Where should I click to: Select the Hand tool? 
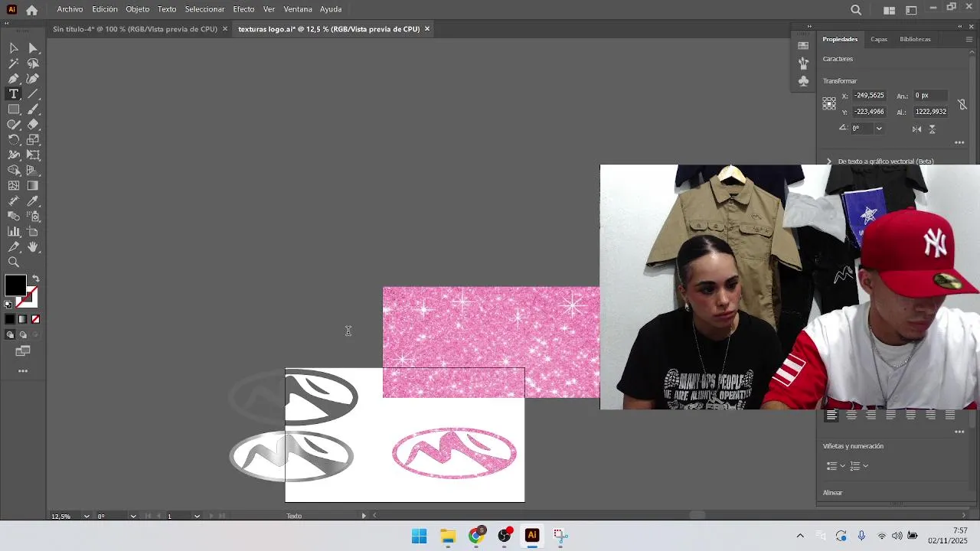[33, 247]
